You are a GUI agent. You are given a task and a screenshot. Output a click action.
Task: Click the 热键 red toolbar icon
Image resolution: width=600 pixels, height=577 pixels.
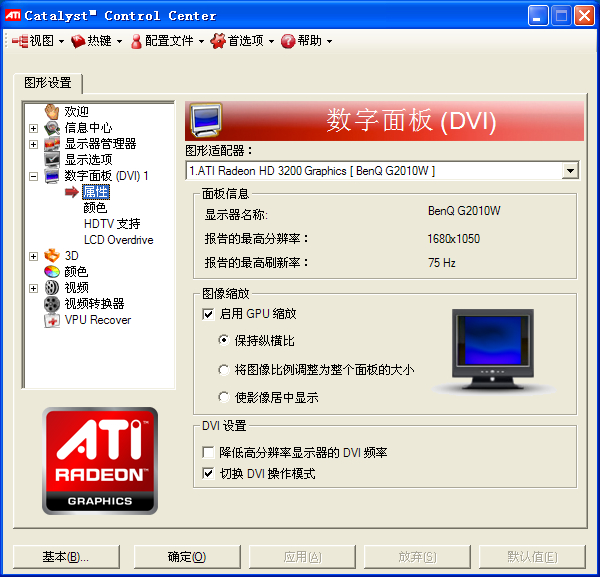click(x=78, y=41)
